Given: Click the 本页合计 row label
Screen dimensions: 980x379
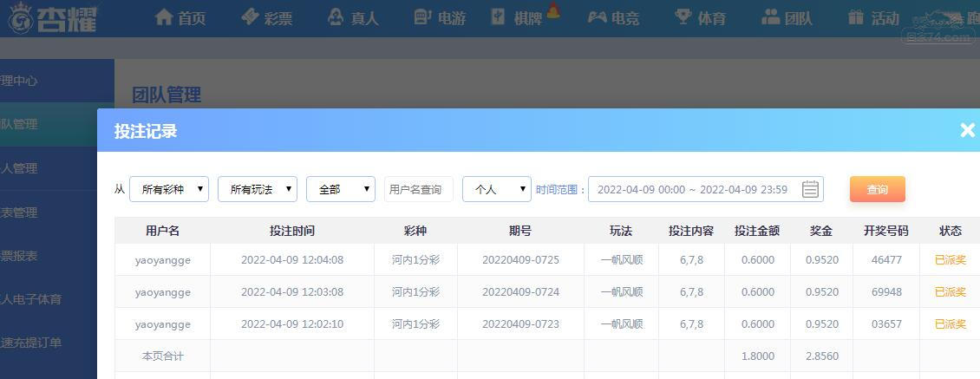Looking at the screenshot, I should click(x=162, y=356).
